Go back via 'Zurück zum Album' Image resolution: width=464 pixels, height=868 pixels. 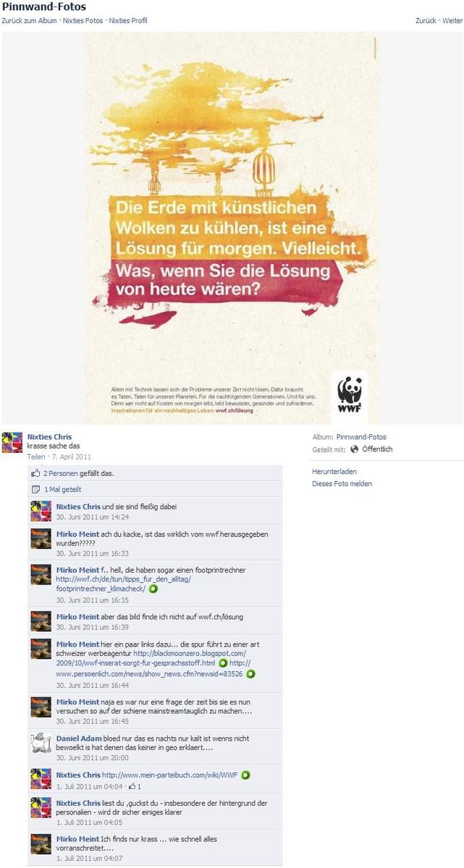coord(29,21)
